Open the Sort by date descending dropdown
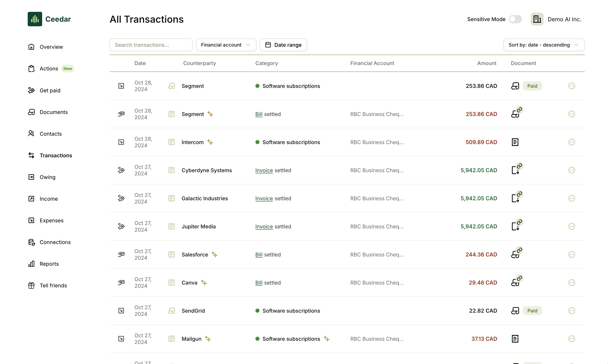 [x=544, y=45]
